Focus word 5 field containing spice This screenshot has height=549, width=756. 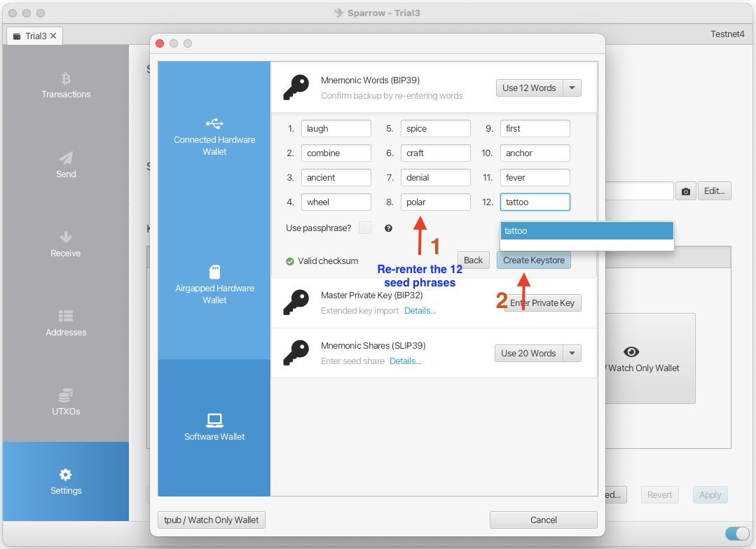435,129
